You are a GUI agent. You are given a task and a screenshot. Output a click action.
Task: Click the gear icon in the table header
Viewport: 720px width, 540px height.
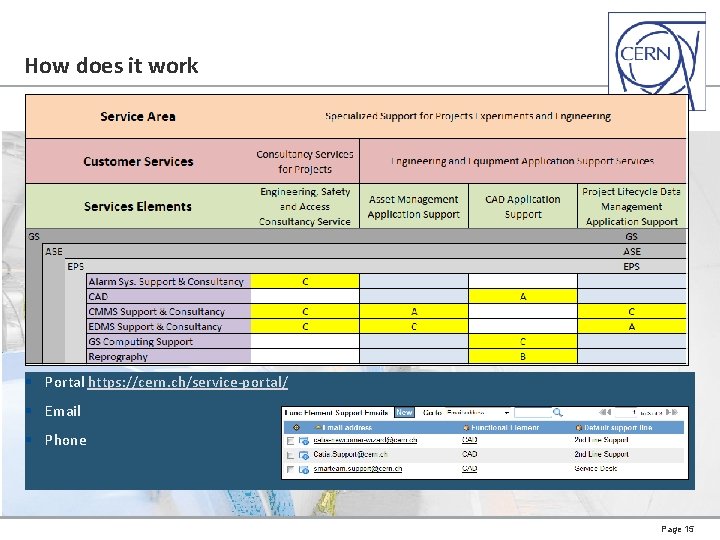click(296, 428)
